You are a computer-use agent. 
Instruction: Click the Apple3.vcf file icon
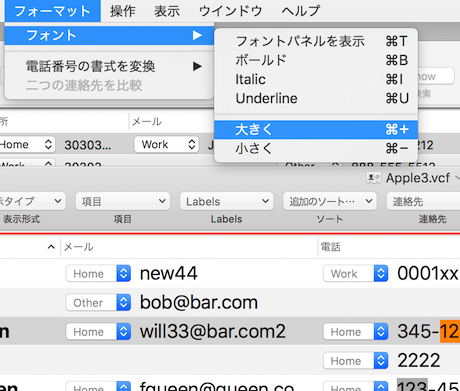pos(373,178)
